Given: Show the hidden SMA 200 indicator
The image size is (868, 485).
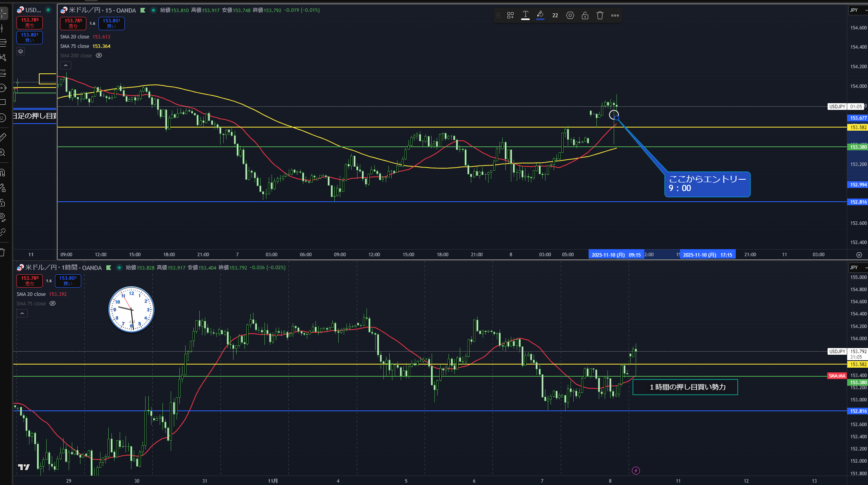Looking at the screenshot, I should 99,55.
